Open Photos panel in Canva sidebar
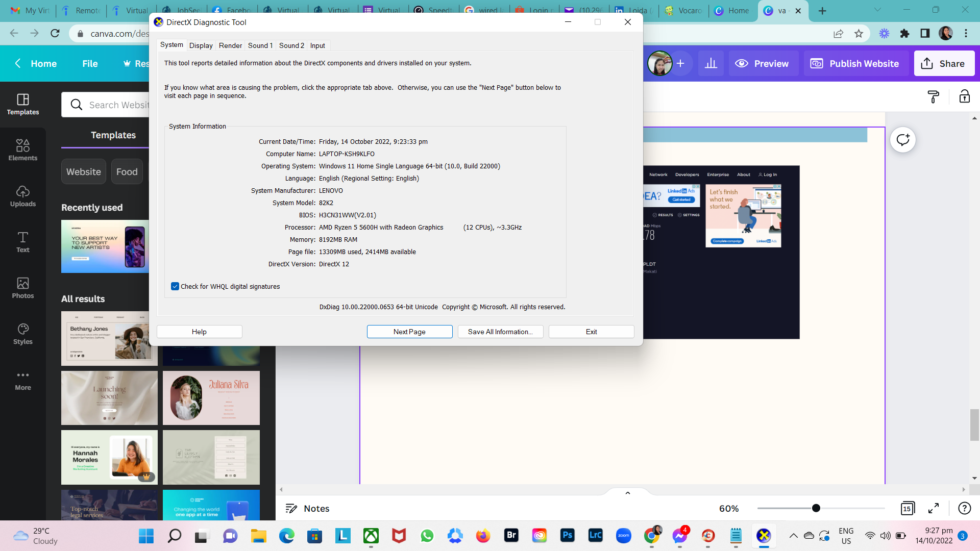Image resolution: width=980 pixels, height=551 pixels. (x=23, y=288)
